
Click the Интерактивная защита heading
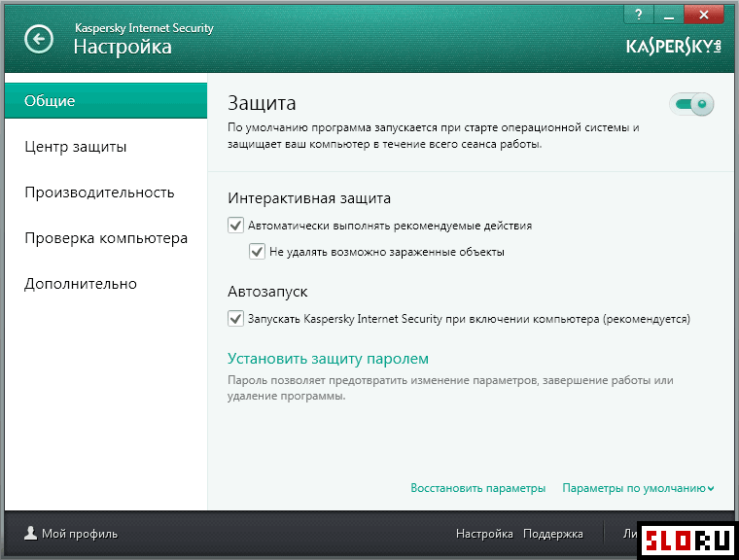pos(309,198)
